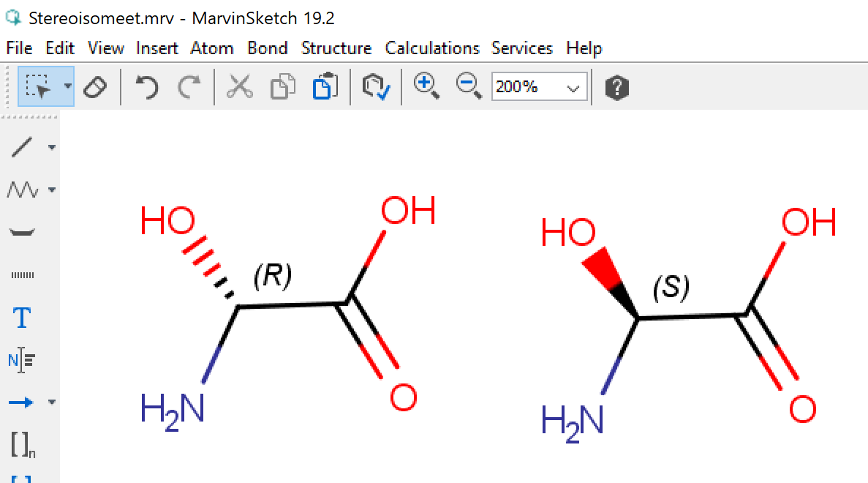Open the Calculations menu
Screen dimensions: 868x483
tap(432, 48)
